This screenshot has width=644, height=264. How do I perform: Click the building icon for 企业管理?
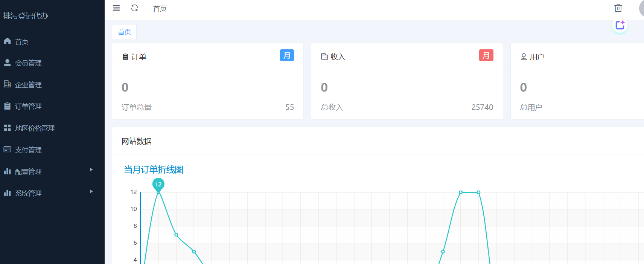pos(8,84)
